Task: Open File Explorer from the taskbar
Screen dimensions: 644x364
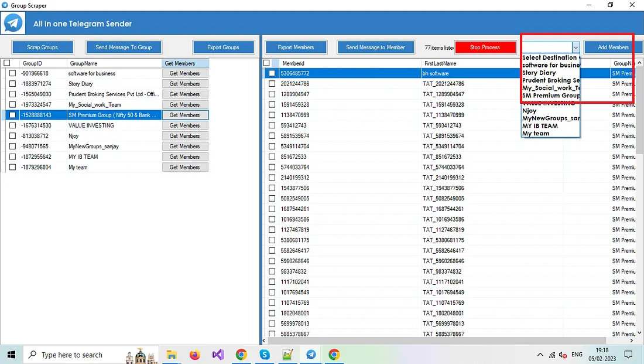Action: pos(172,355)
